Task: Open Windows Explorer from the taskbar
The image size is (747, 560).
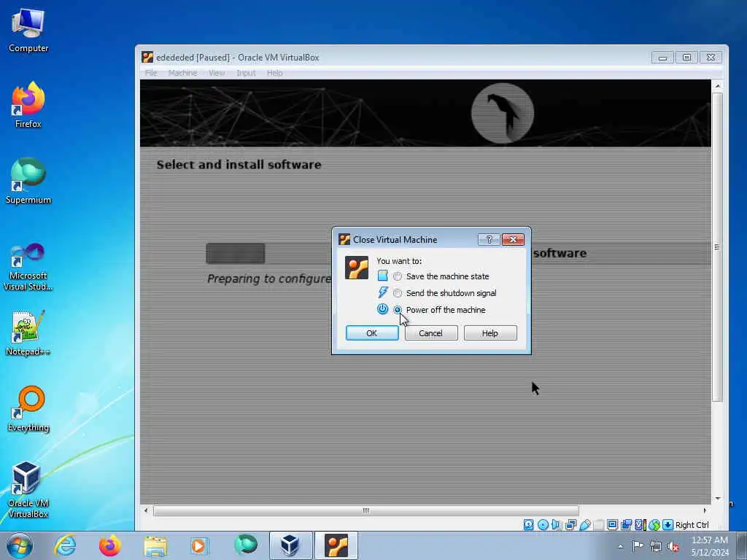Action: 155,545
